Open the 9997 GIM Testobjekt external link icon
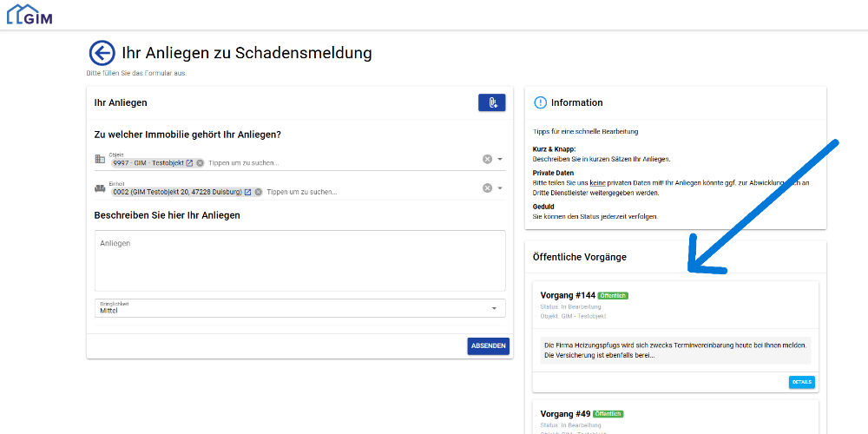868x434 pixels. [189, 163]
